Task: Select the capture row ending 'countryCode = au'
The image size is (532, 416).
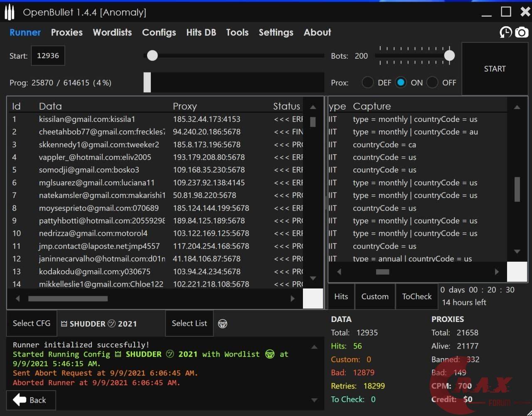Action: [x=415, y=132]
